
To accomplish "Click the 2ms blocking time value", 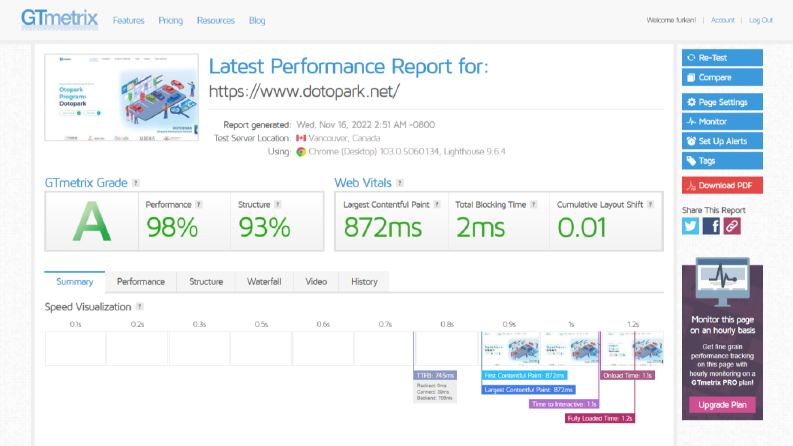I will (480, 227).
